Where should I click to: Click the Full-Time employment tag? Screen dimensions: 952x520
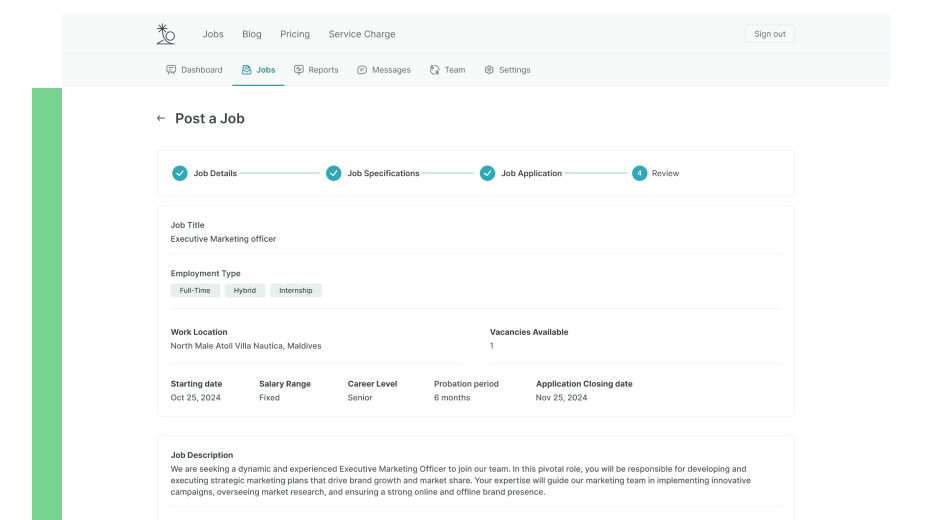coord(195,290)
